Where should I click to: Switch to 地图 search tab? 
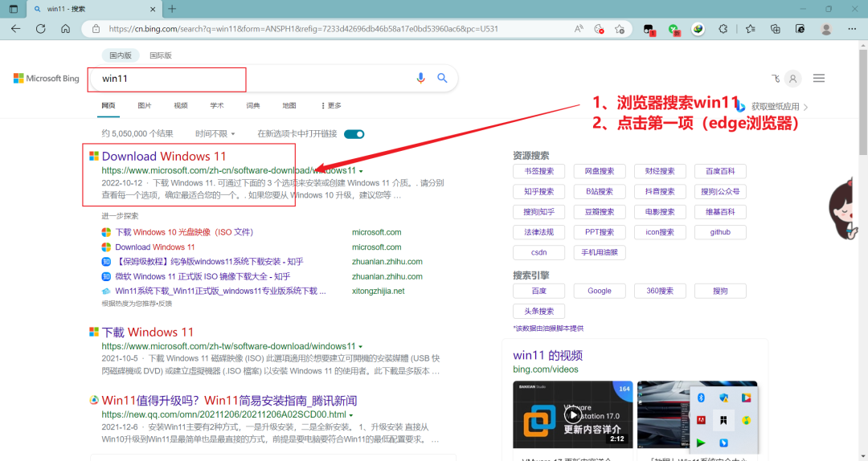289,105
